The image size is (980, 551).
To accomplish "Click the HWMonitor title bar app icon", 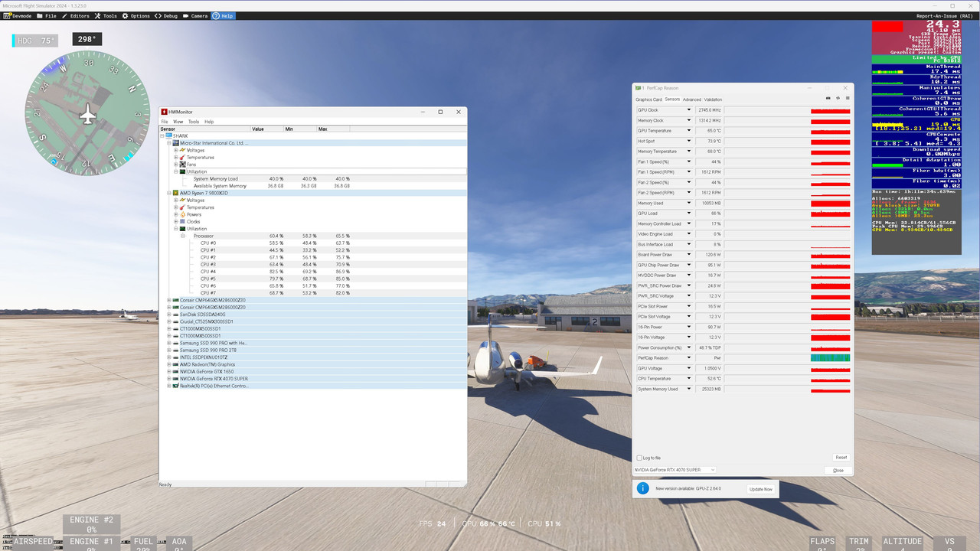I will pos(164,112).
